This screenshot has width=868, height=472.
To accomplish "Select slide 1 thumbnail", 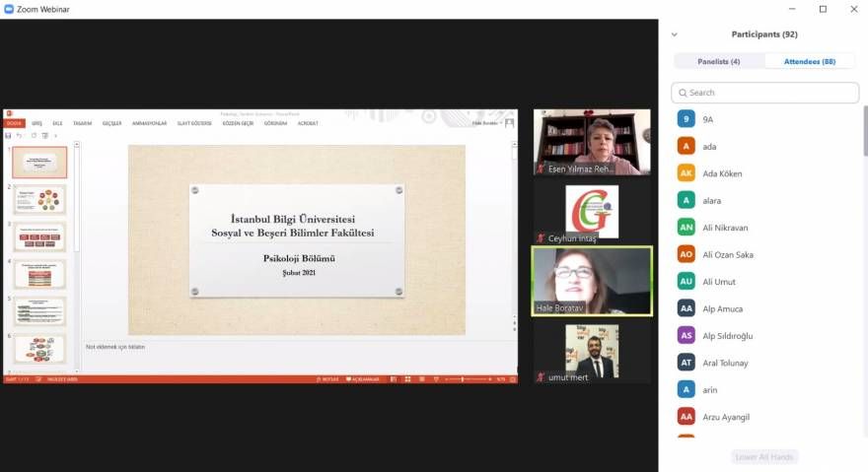I will (39, 163).
